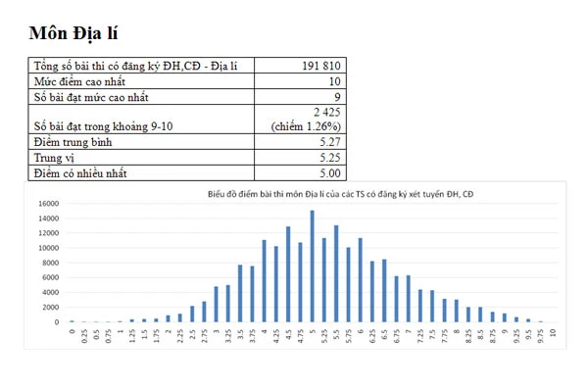
Task: Click the tallest bar at score 5
Action: coord(312,267)
